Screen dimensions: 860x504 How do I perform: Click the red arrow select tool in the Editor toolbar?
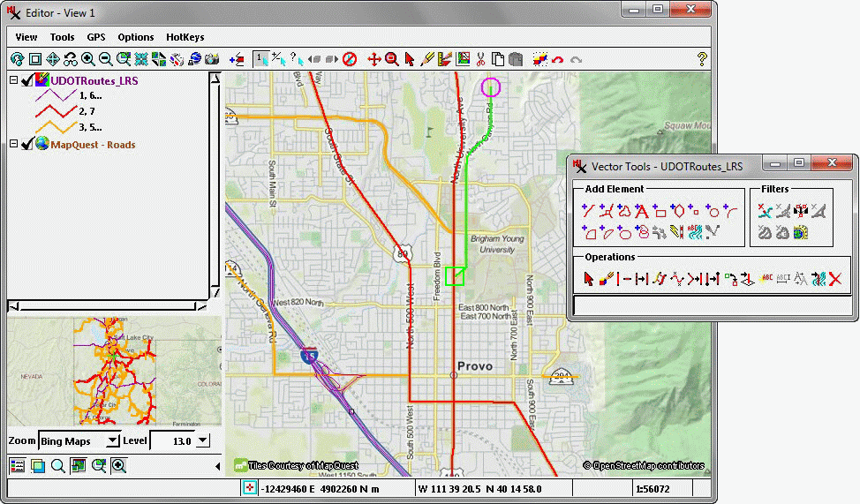pos(409,59)
